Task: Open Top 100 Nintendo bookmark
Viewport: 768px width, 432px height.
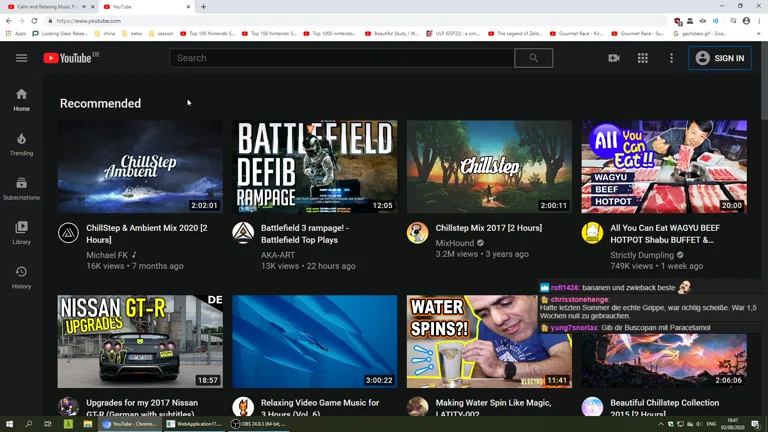Action: (x=211, y=33)
